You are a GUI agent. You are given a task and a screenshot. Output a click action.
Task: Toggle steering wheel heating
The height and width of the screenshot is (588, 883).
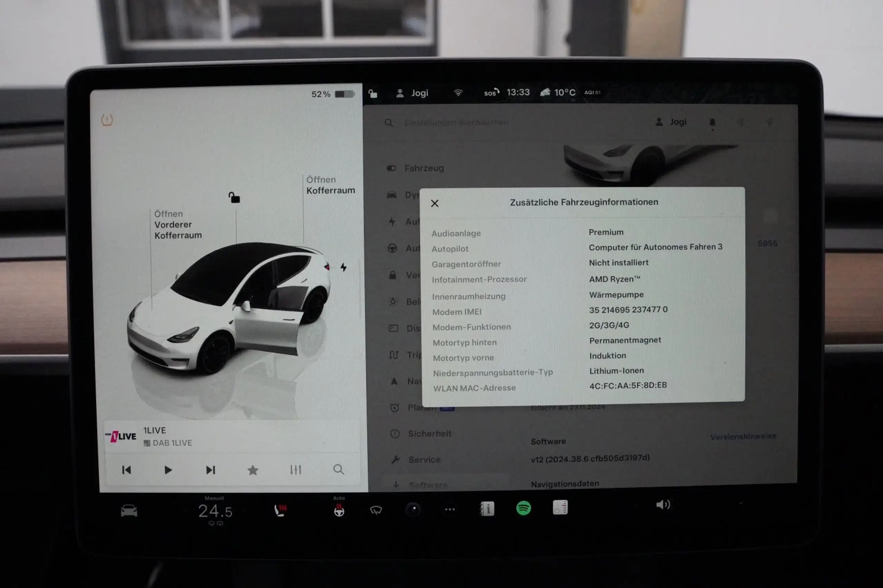pyautogui.click(x=339, y=510)
